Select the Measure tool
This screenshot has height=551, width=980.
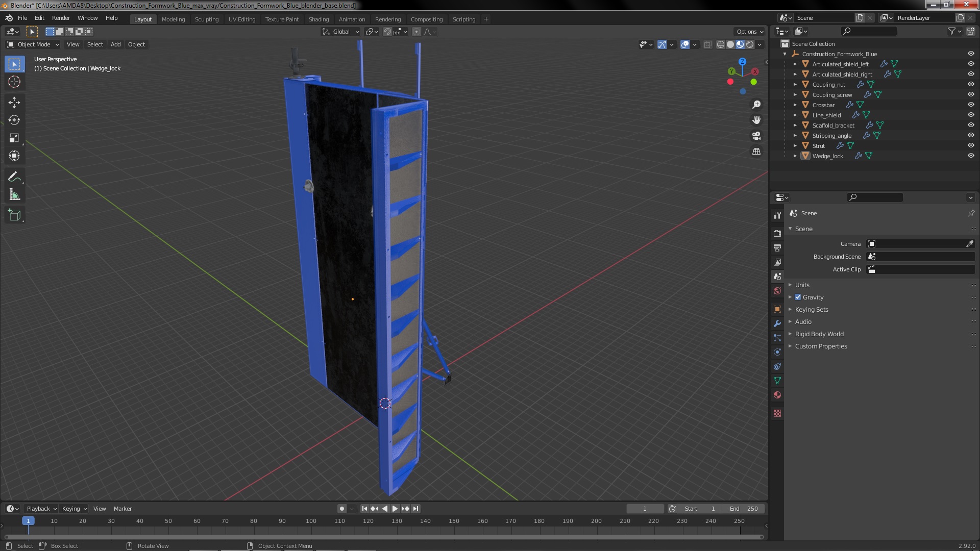[x=14, y=195]
